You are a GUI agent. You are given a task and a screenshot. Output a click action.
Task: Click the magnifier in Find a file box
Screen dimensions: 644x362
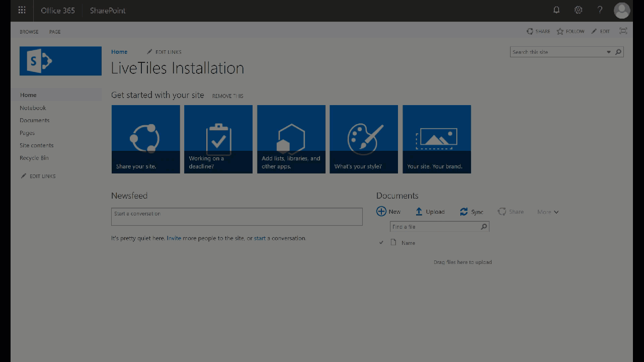484,227
